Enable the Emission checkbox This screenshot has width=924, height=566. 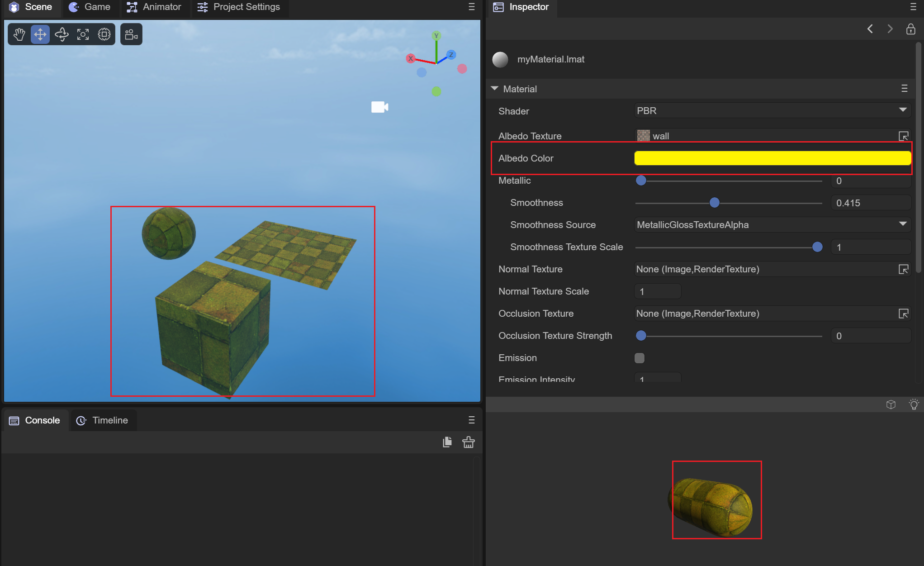pos(639,358)
